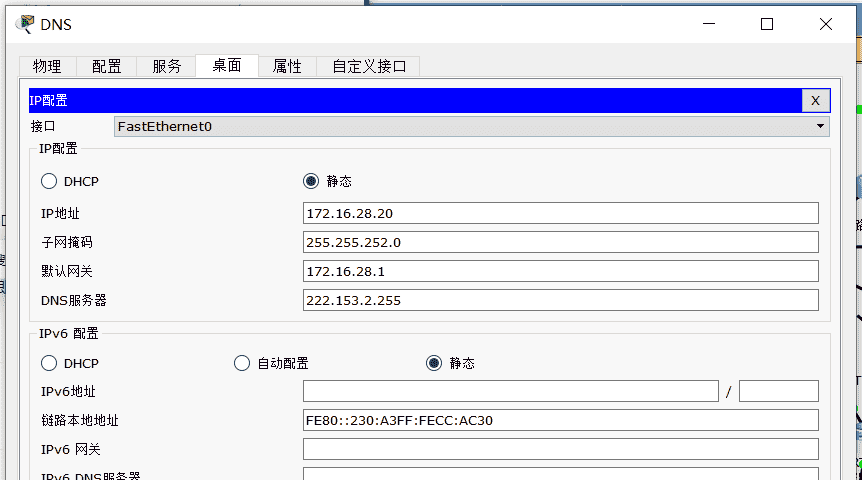
Task: Close the IP配置 panel with X
Action: pos(815,101)
